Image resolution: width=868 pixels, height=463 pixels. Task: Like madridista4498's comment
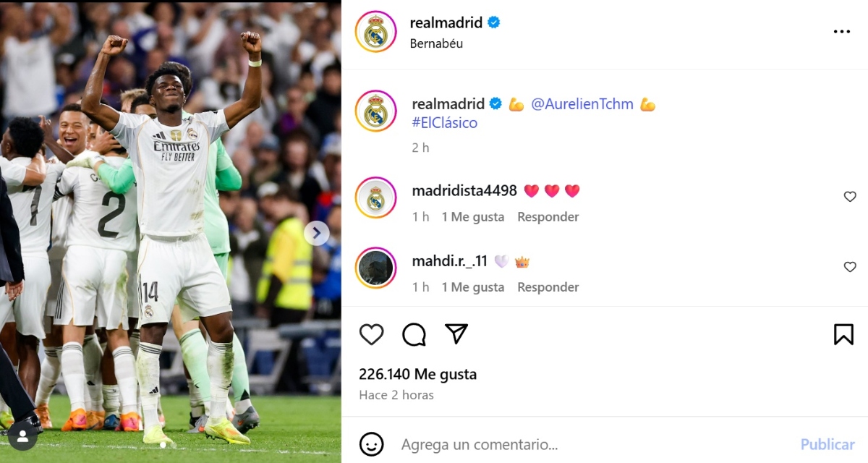pyautogui.click(x=850, y=197)
